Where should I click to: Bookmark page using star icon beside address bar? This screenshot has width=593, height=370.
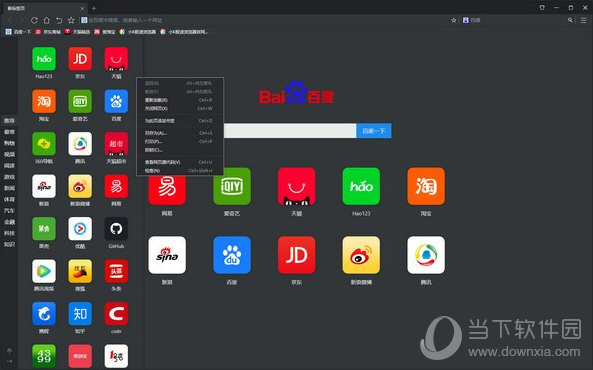tap(71, 20)
